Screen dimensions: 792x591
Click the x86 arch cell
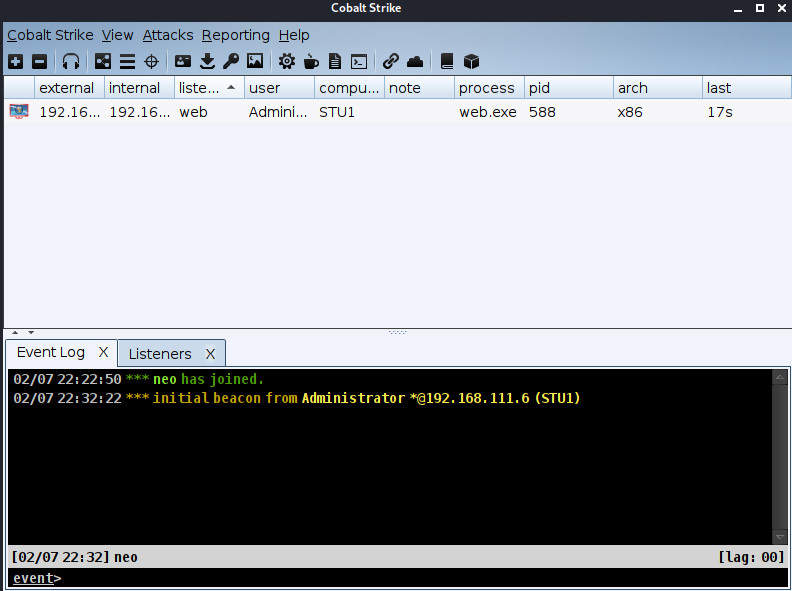click(x=658, y=112)
